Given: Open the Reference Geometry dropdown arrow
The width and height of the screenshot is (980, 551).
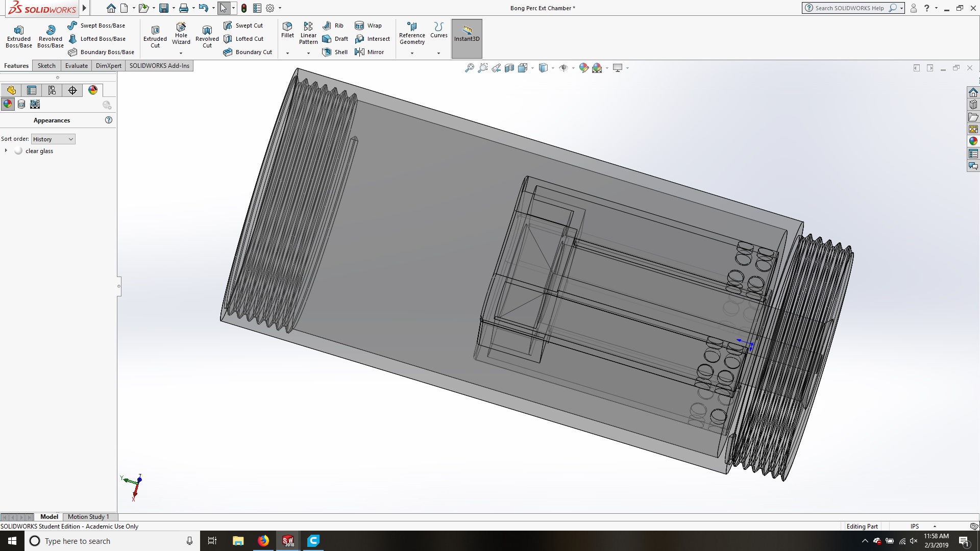Looking at the screenshot, I should [x=412, y=53].
